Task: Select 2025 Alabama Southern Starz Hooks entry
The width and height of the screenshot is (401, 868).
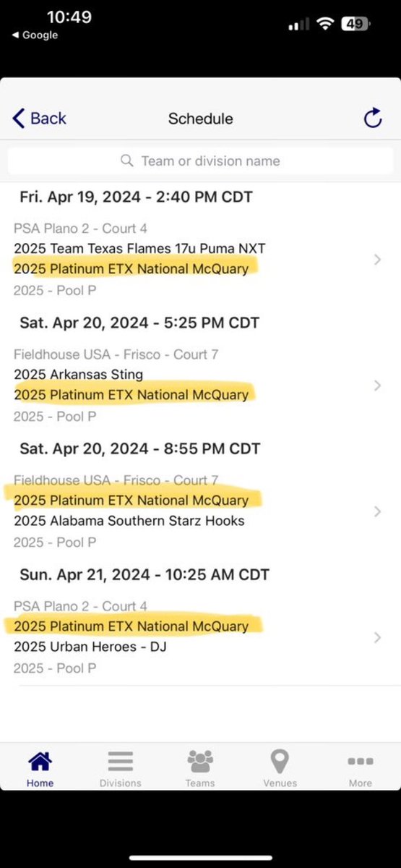Action: (129, 520)
